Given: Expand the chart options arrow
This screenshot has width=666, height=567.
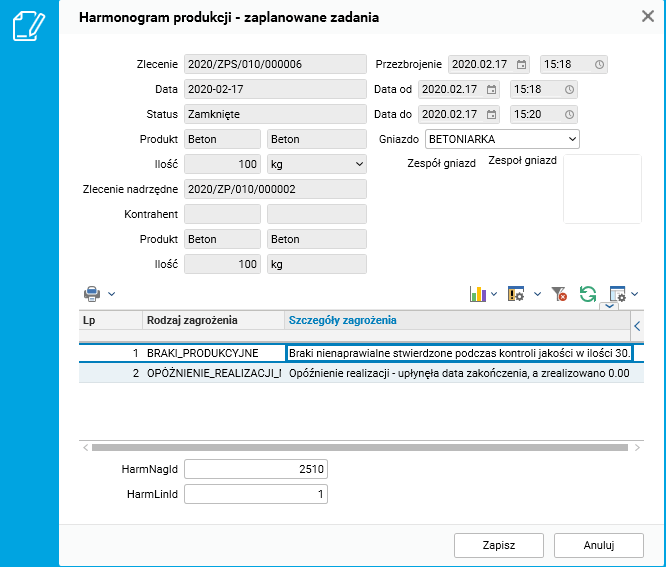Looking at the screenshot, I should tap(494, 294).
